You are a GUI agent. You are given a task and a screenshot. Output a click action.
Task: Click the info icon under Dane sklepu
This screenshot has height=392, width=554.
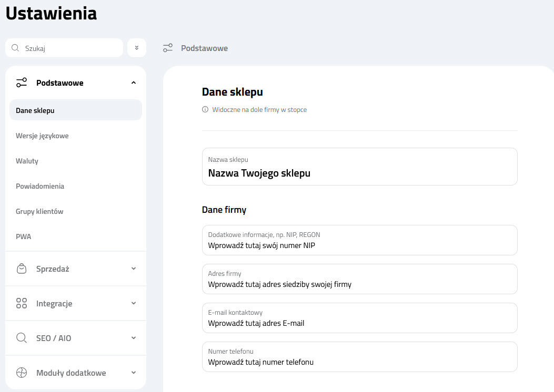click(x=205, y=110)
